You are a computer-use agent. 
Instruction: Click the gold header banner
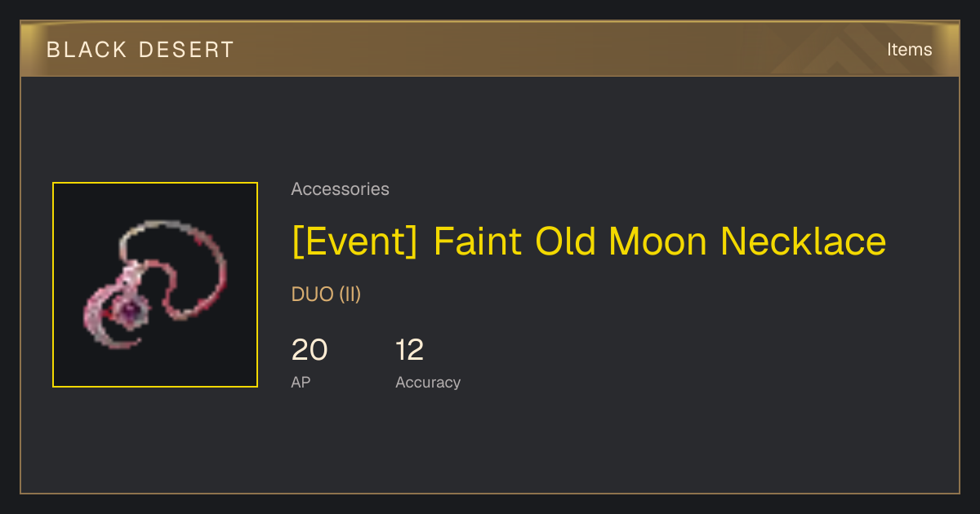pyautogui.click(x=490, y=49)
